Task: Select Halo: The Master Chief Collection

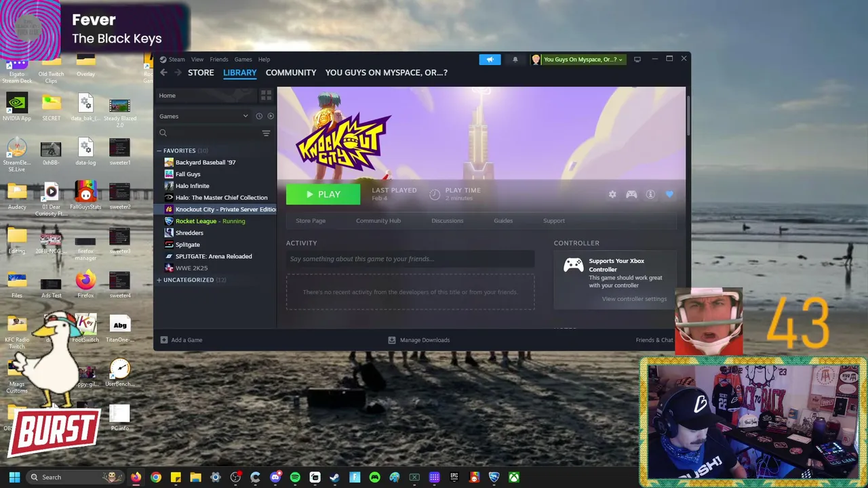Action: pos(221,198)
